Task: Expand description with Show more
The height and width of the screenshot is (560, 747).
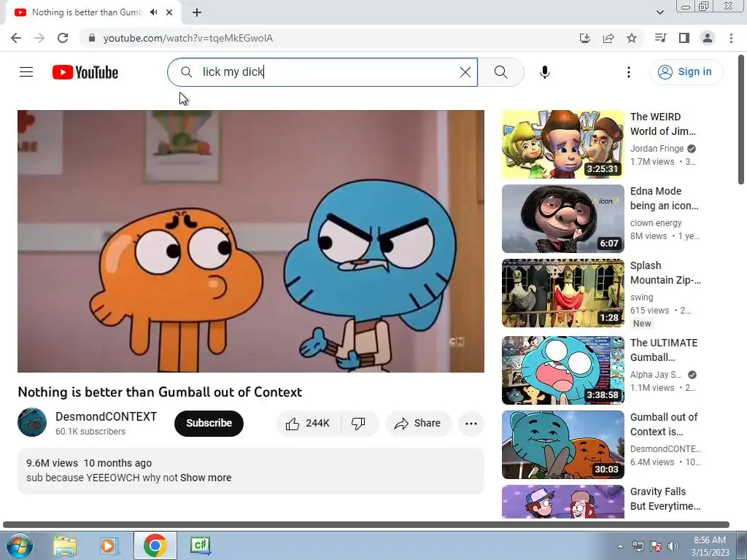Action: pyautogui.click(x=205, y=478)
